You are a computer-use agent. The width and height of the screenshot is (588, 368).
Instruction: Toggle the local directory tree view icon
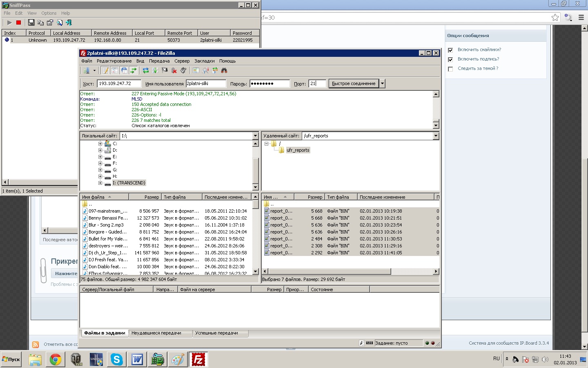(x=115, y=70)
